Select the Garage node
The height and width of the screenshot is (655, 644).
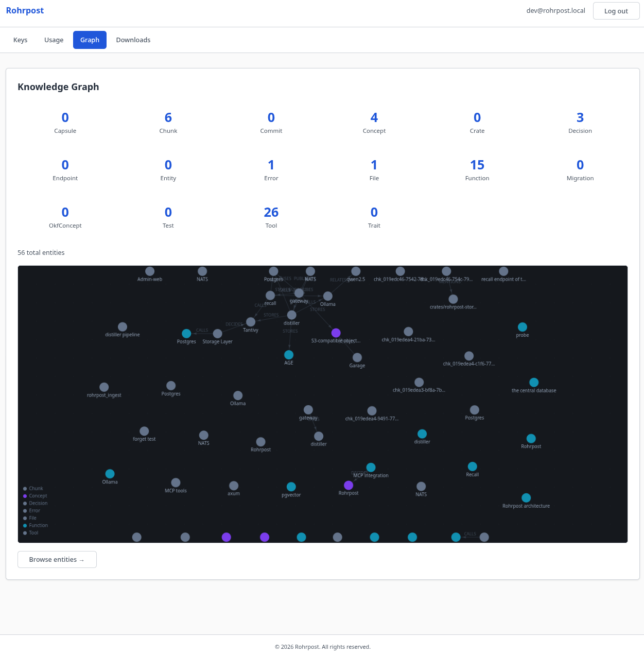point(357,357)
